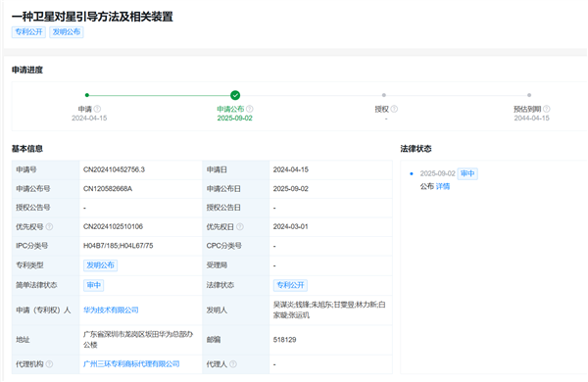Click the 授权公告日 label cell
This screenshot has width=588, height=382.
236,208
